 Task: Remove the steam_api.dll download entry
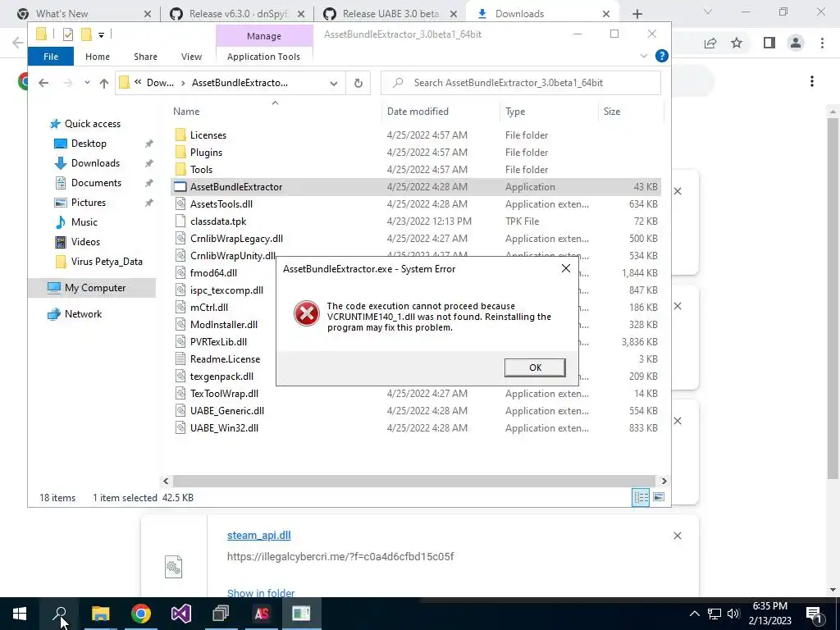[677, 536]
